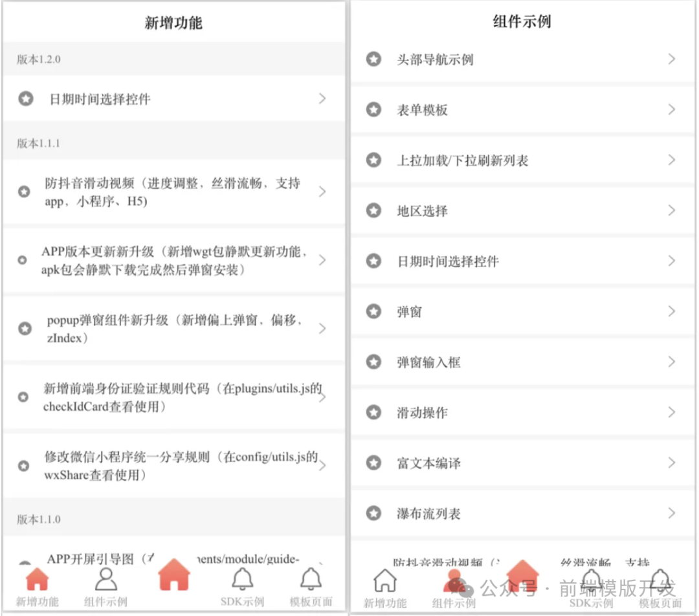Image resolution: width=699 pixels, height=616 pixels.
Task: Click chevron arrow on 上拉加载/下拉刷新列表 row
Action: pyautogui.click(x=672, y=160)
